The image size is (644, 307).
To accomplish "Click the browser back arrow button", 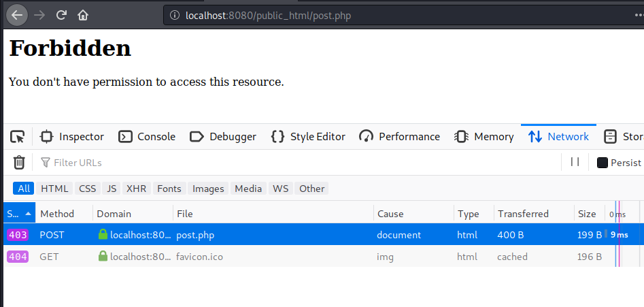I will point(18,14).
